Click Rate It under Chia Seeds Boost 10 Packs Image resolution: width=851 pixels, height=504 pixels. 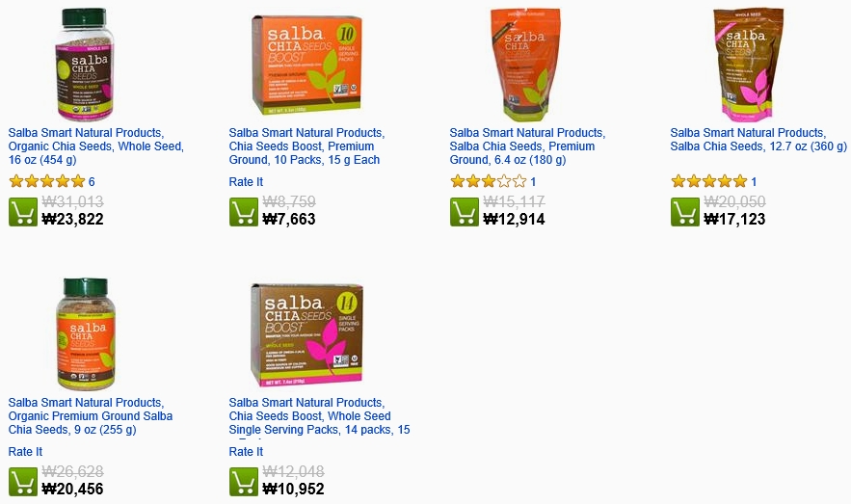click(x=246, y=182)
